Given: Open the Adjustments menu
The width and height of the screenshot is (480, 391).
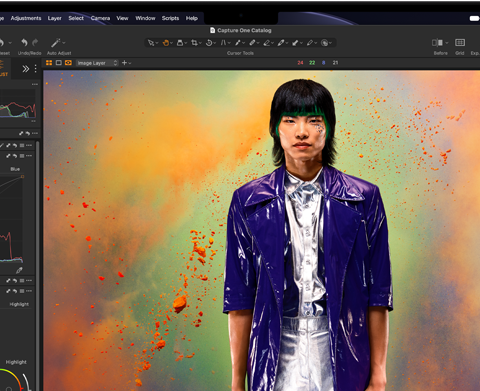Looking at the screenshot, I should point(26,18).
